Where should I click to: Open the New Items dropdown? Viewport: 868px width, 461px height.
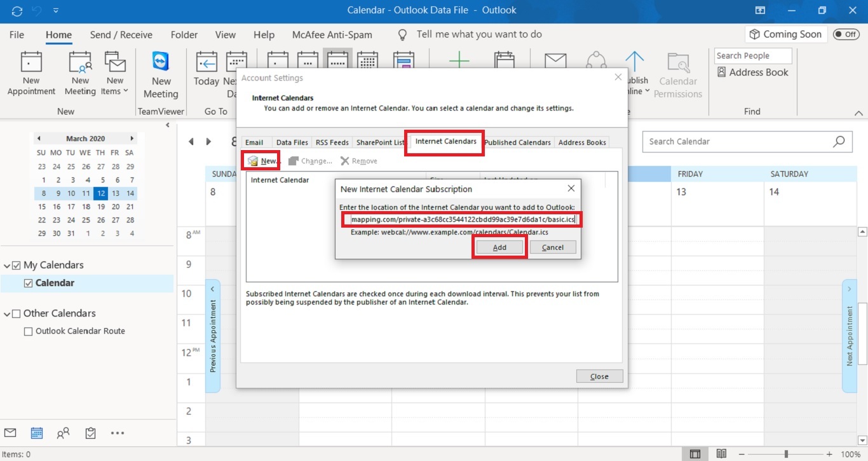click(x=115, y=74)
